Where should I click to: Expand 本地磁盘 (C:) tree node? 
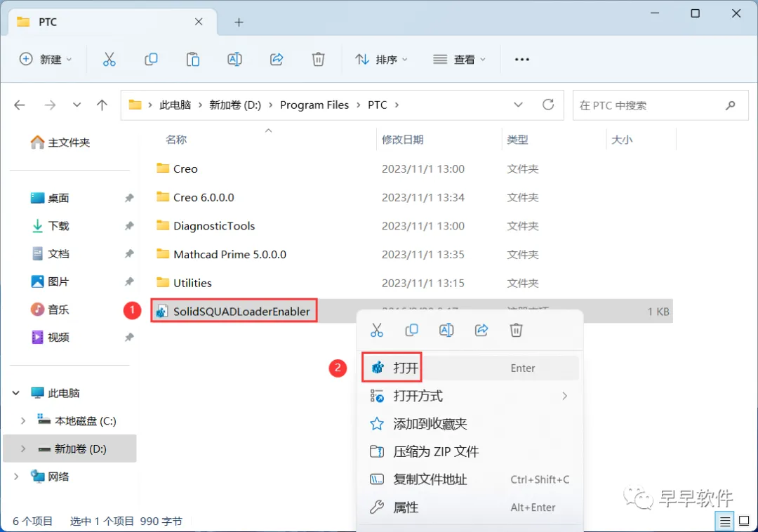[x=22, y=421]
